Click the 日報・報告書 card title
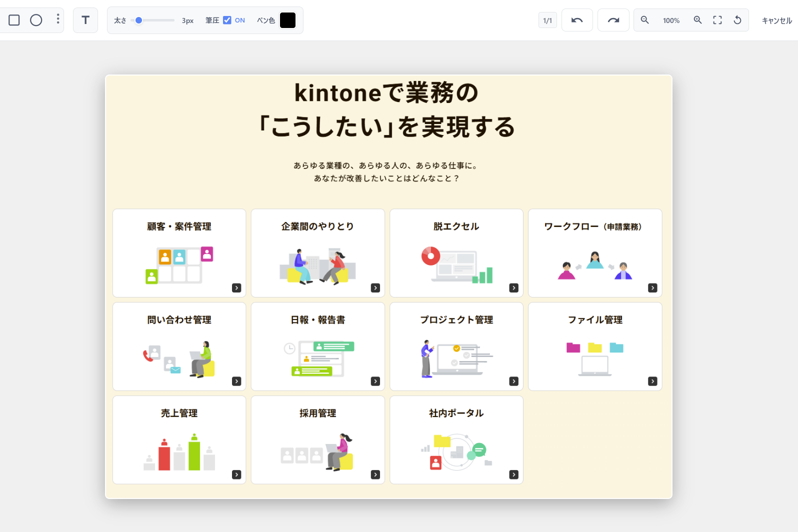The image size is (798, 532). coord(318,320)
